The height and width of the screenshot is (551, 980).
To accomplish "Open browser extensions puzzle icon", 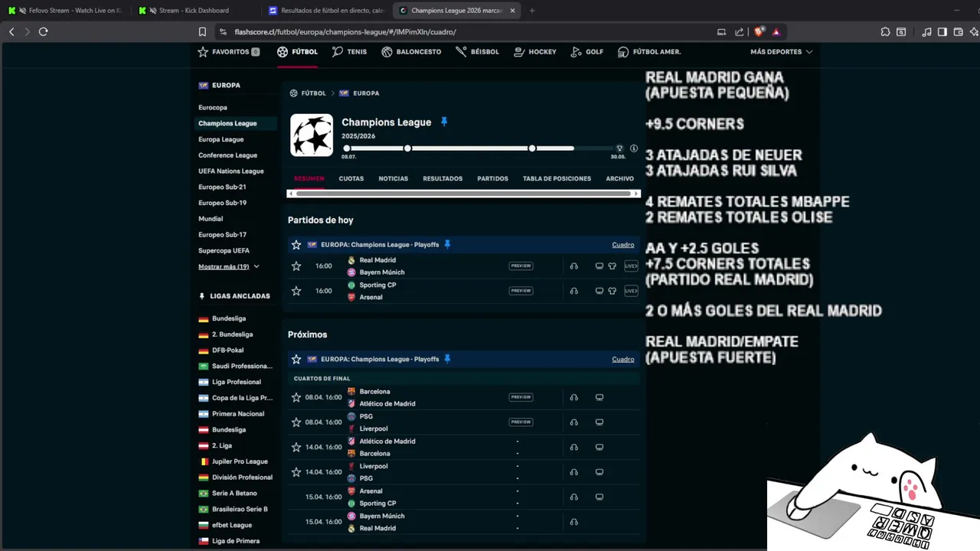I will click(885, 31).
